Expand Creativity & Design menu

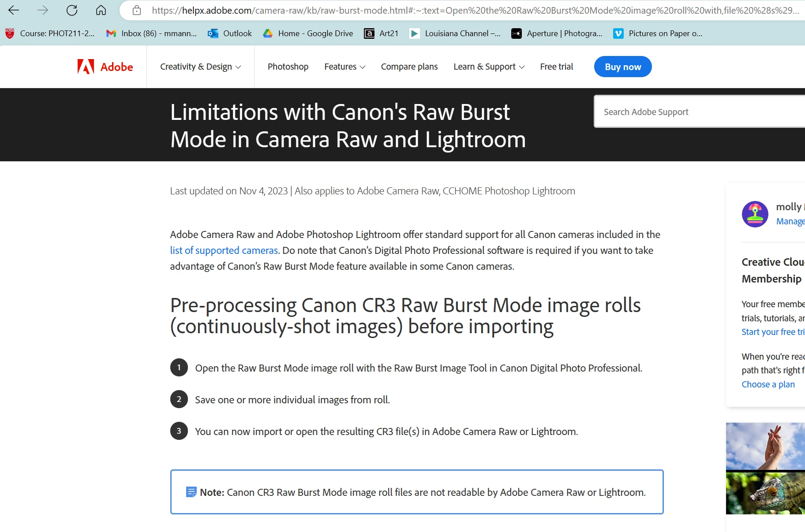click(200, 67)
